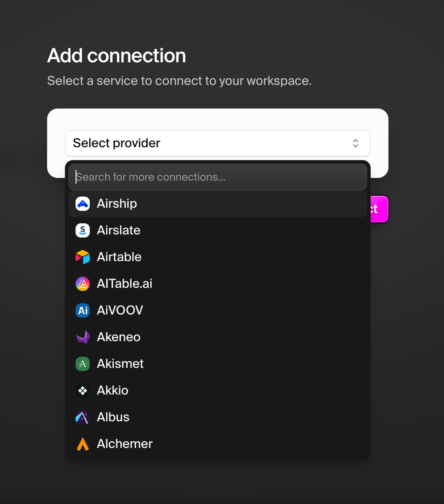Click the partially hidden magenta button
The width and height of the screenshot is (444, 504).
point(380,209)
